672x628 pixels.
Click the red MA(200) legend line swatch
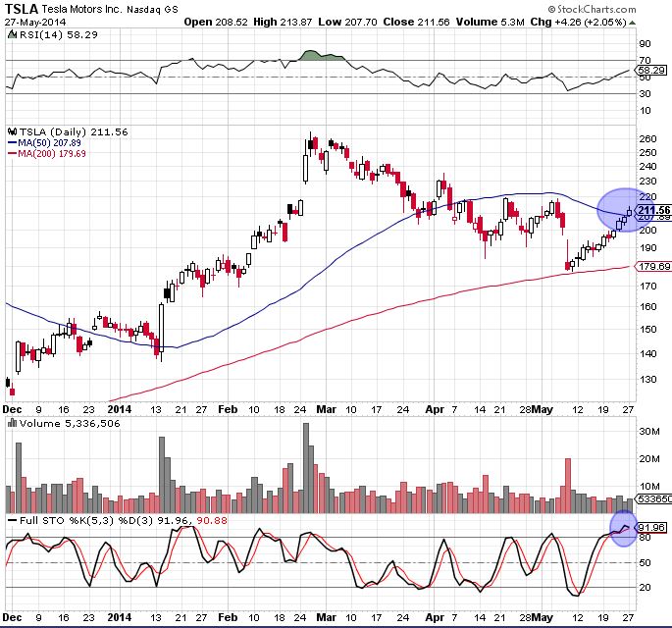click(13, 153)
